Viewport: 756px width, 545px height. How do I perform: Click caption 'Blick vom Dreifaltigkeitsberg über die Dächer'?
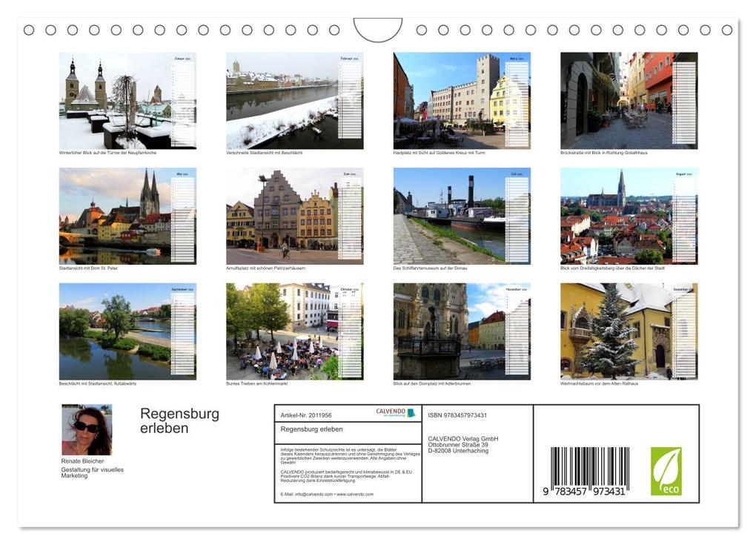[612, 268]
